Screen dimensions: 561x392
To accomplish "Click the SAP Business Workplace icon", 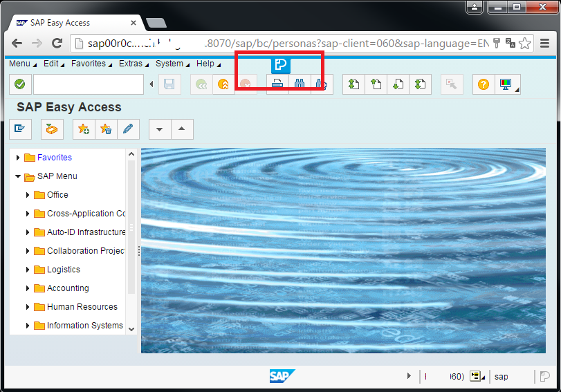I will 53,129.
